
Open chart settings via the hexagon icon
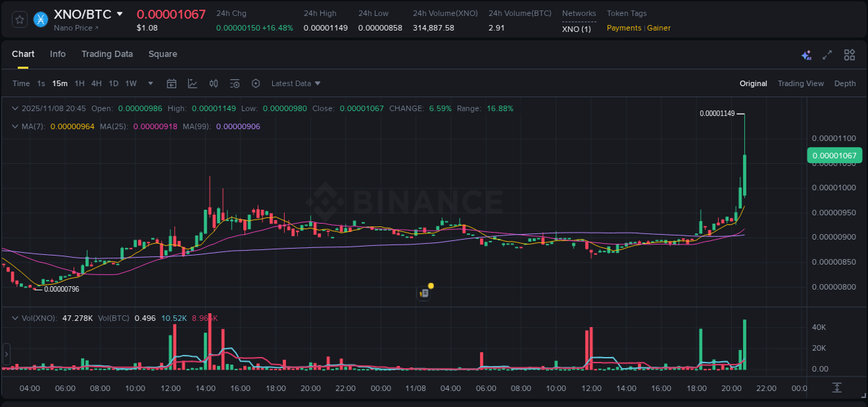pos(256,83)
